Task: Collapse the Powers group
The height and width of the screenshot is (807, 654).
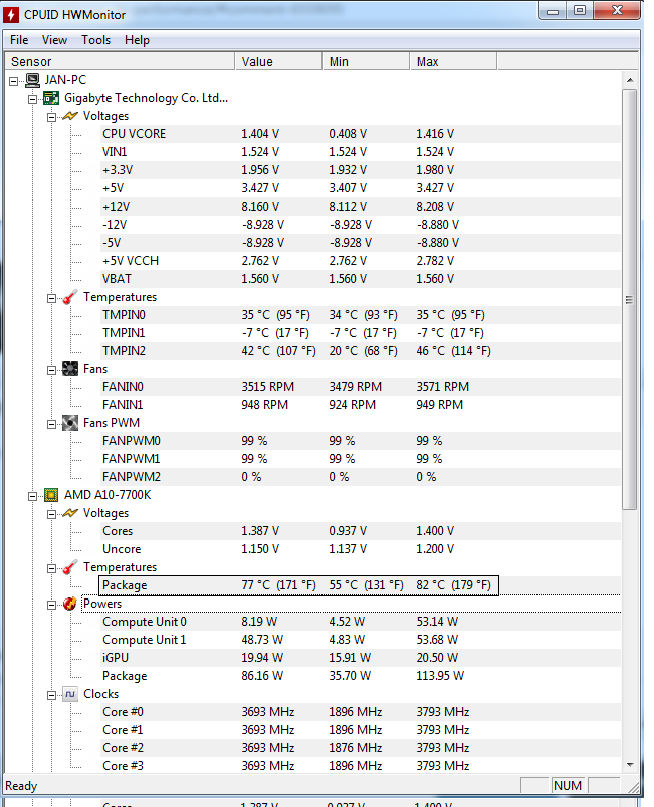Action: [x=51, y=605]
